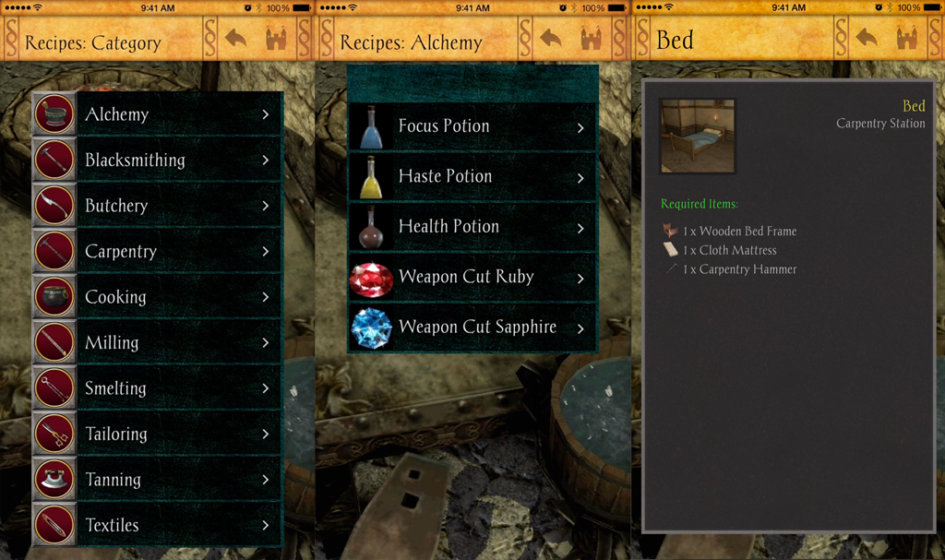Click the Wooden Bed Frame required item
Screen dimensions: 945x560
pyautogui.click(x=730, y=231)
